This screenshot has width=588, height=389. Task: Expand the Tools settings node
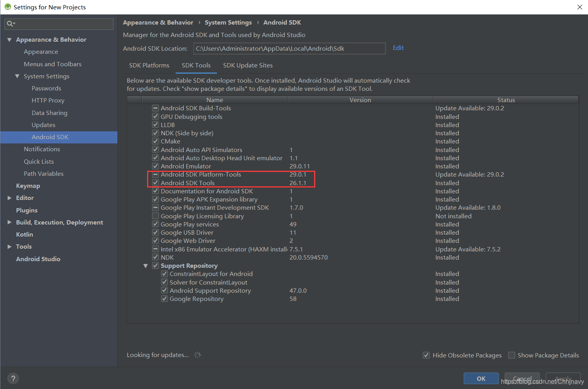click(x=9, y=247)
